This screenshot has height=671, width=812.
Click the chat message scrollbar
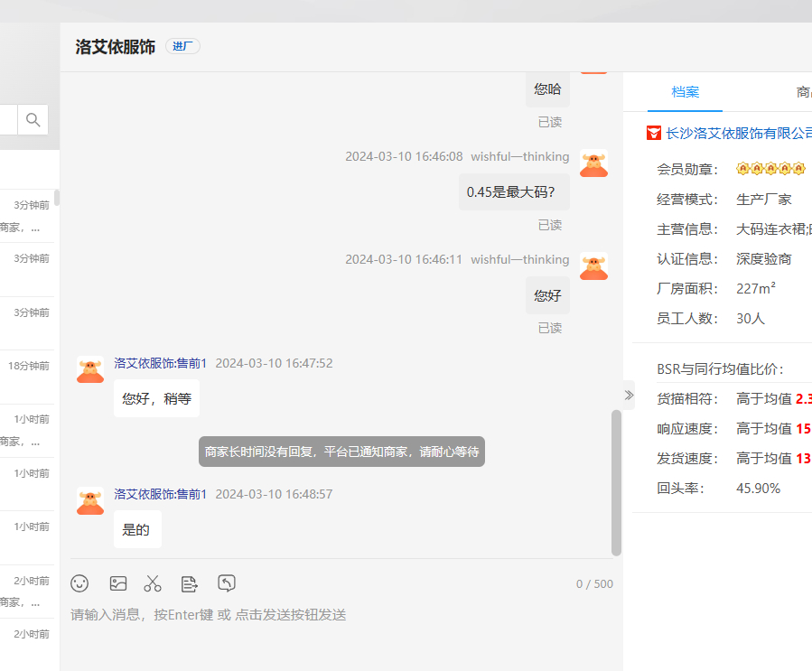(616, 482)
